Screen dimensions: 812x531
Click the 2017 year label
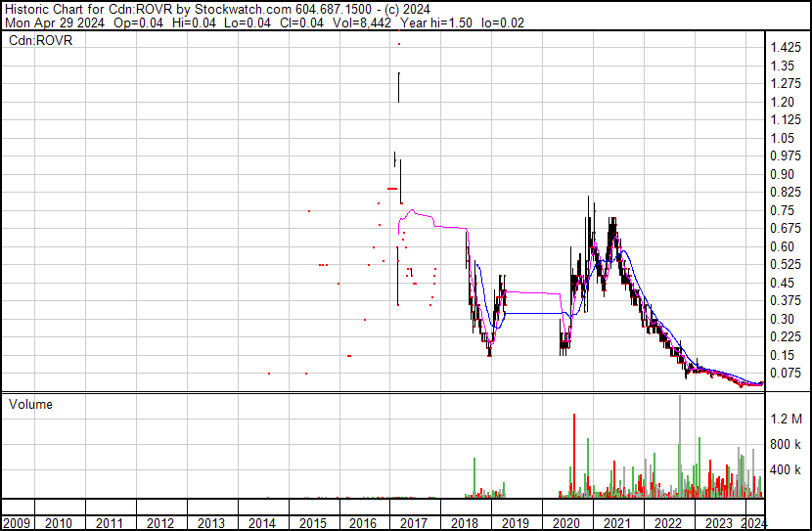click(414, 523)
